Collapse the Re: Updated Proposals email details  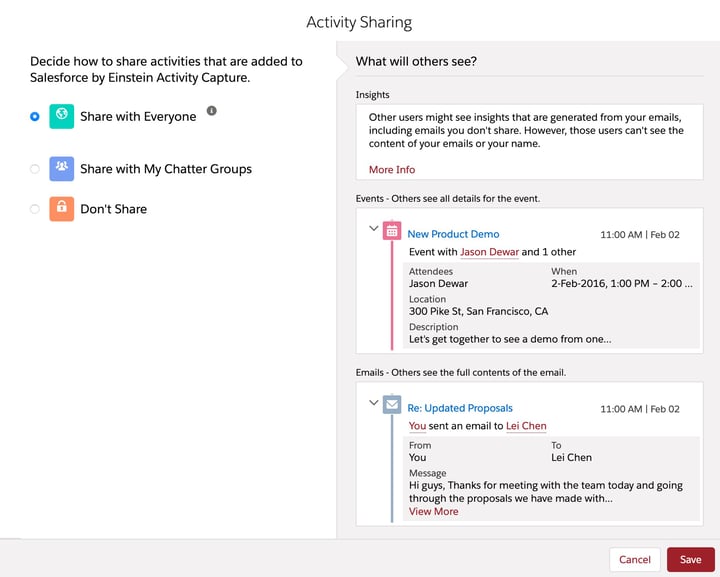374,403
